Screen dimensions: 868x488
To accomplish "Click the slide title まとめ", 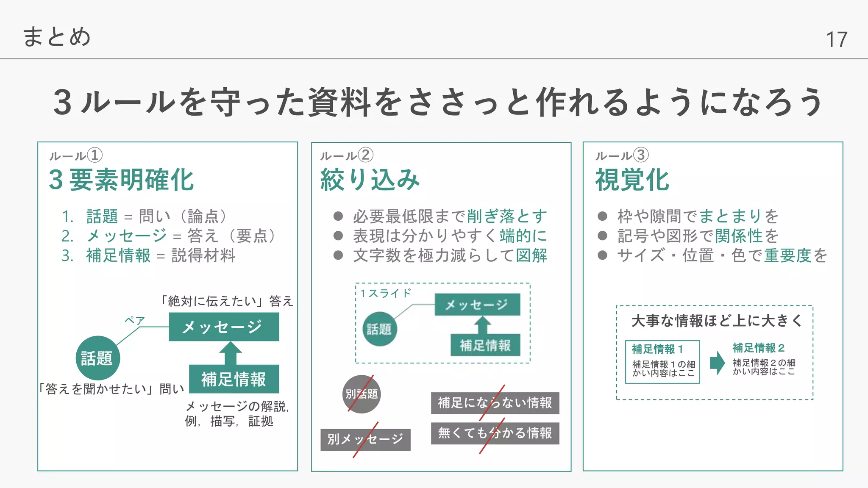I will [x=56, y=36].
